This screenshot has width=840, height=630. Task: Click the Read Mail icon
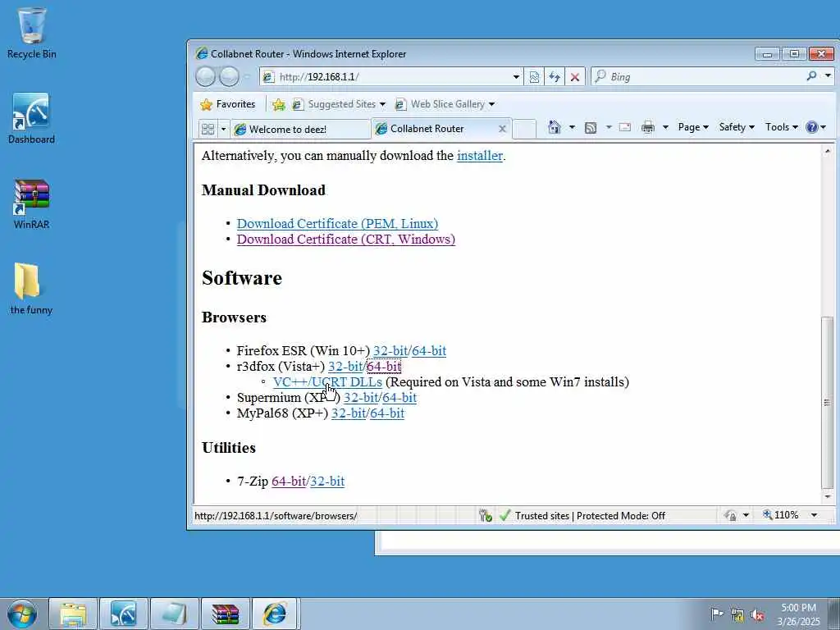pos(624,127)
